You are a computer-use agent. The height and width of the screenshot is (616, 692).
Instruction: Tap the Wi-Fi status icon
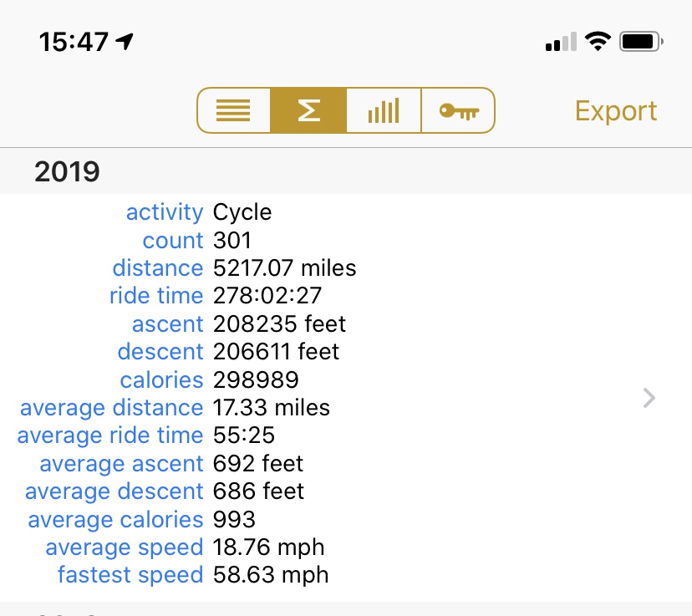click(x=598, y=41)
